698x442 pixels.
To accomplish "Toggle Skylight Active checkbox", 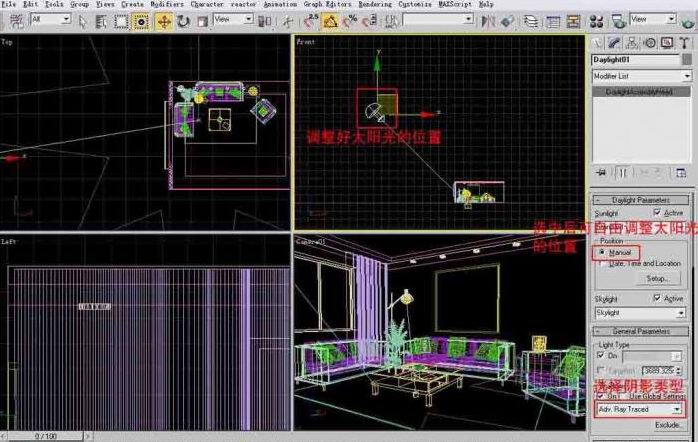I will tap(657, 298).
